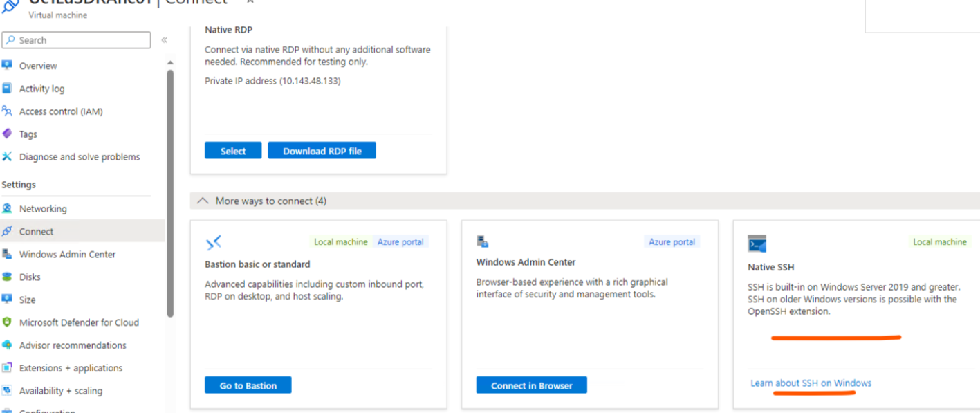Click the Windows Admin Center card heading
Screen dimensions: 980x413
tap(526, 262)
